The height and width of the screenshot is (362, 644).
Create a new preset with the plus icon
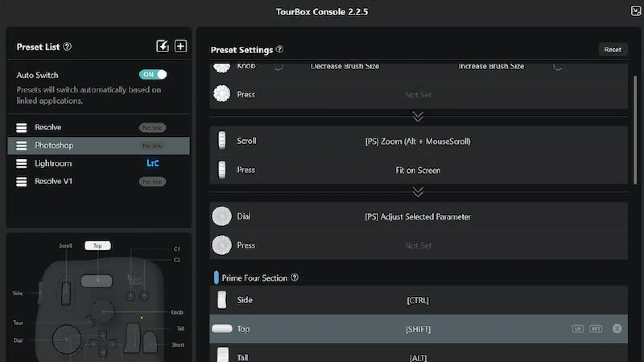181,46
